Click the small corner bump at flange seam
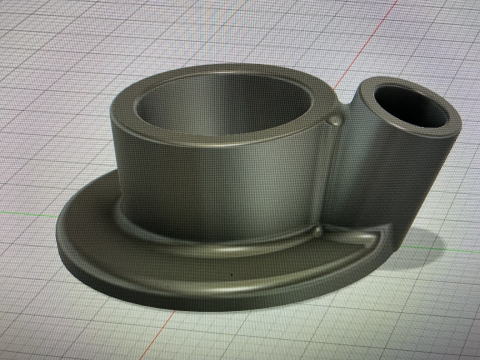The height and width of the screenshot is (360, 480). tap(317, 231)
